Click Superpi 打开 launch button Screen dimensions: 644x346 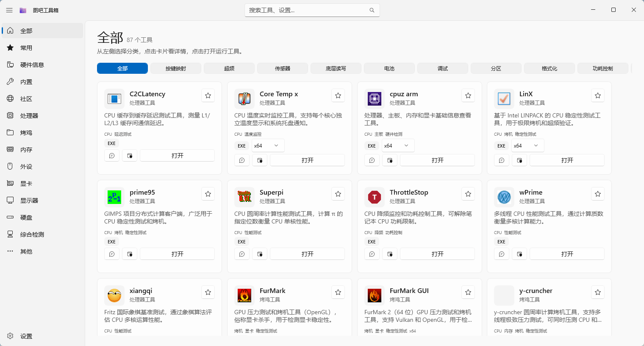coord(308,254)
